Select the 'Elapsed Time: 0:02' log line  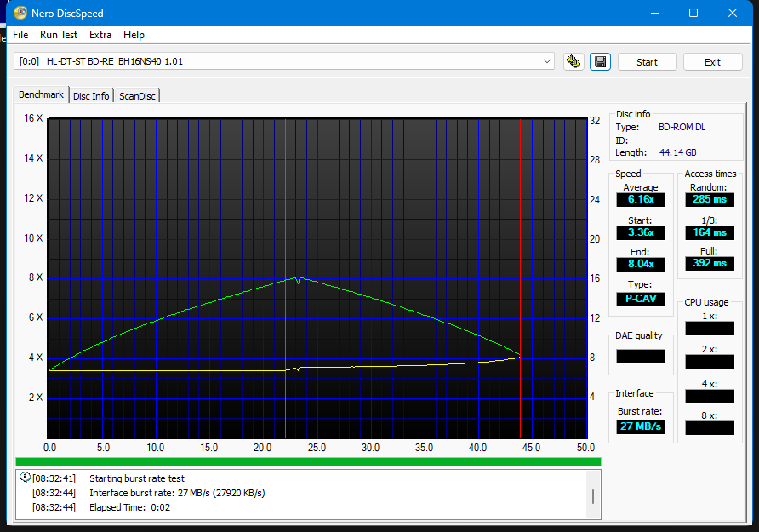(129, 507)
